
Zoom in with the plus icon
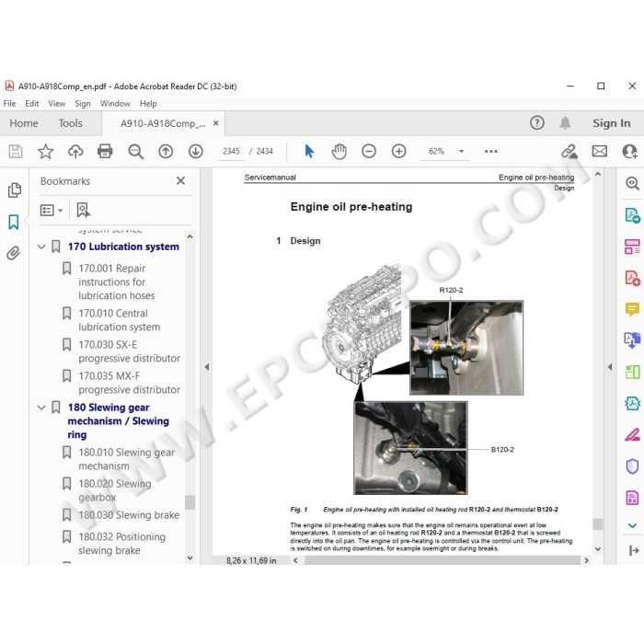398,152
